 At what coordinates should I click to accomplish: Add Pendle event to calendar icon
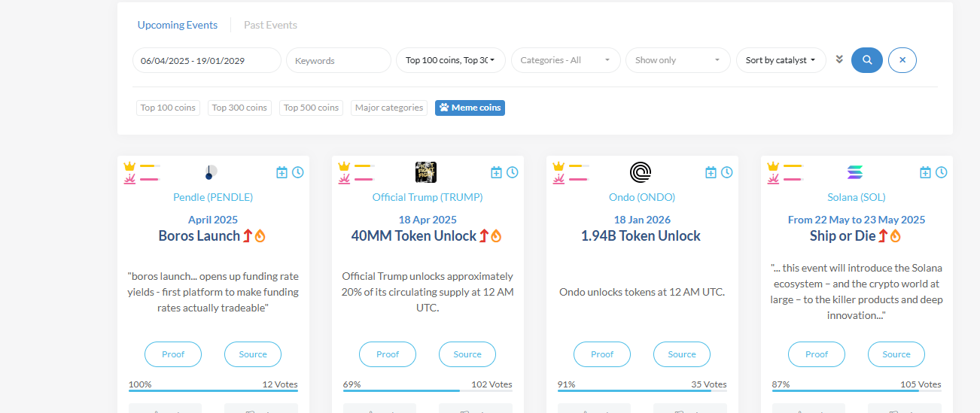pos(282,172)
